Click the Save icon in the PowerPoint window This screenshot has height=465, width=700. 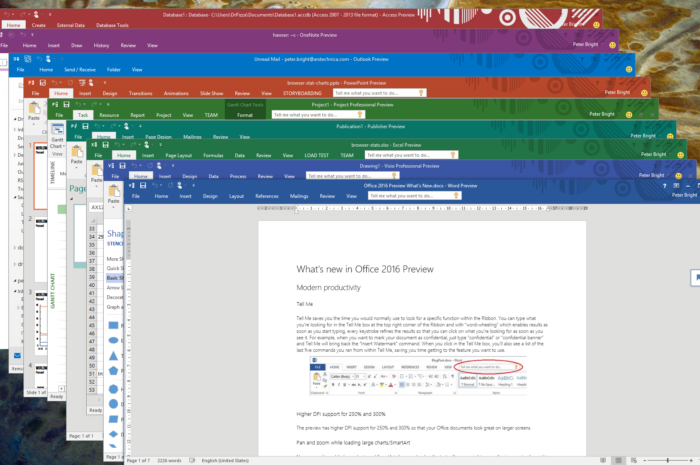coord(43,83)
